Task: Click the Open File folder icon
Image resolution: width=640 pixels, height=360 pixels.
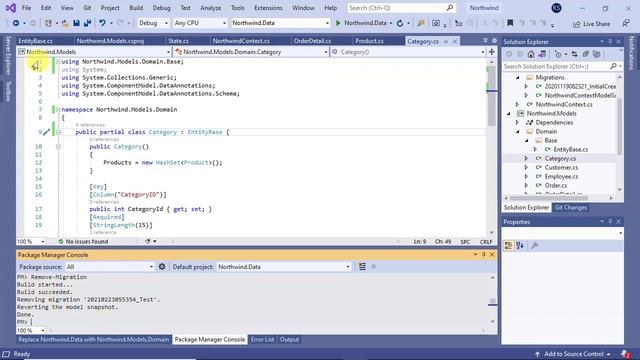Action: coord(65,23)
